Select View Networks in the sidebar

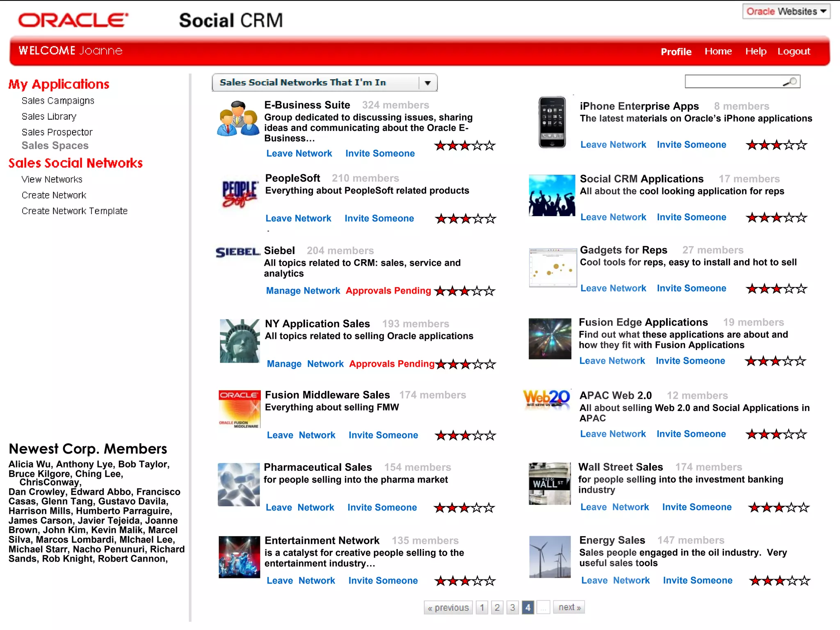click(x=52, y=179)
